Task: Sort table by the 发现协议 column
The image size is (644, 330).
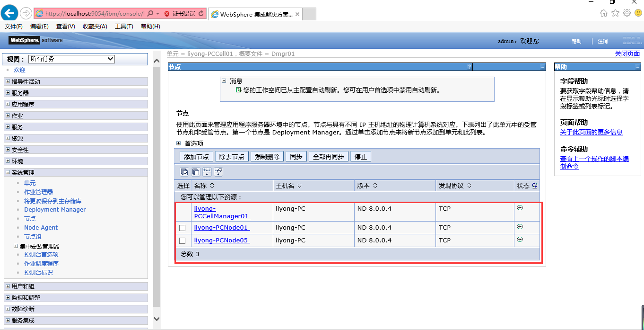Action: tap(469, 186)
